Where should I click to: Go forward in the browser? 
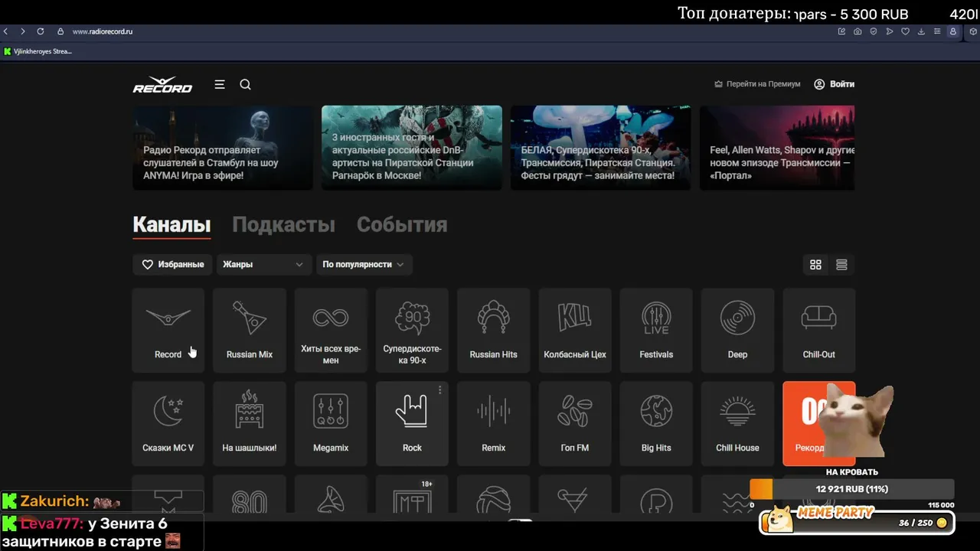[x=23, y=31]
